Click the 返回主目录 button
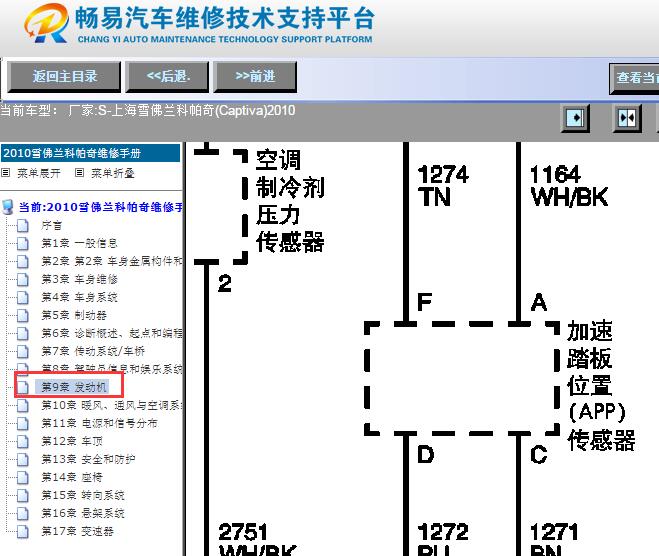Viewport: 659px width, 556px height. pos(64,76)
